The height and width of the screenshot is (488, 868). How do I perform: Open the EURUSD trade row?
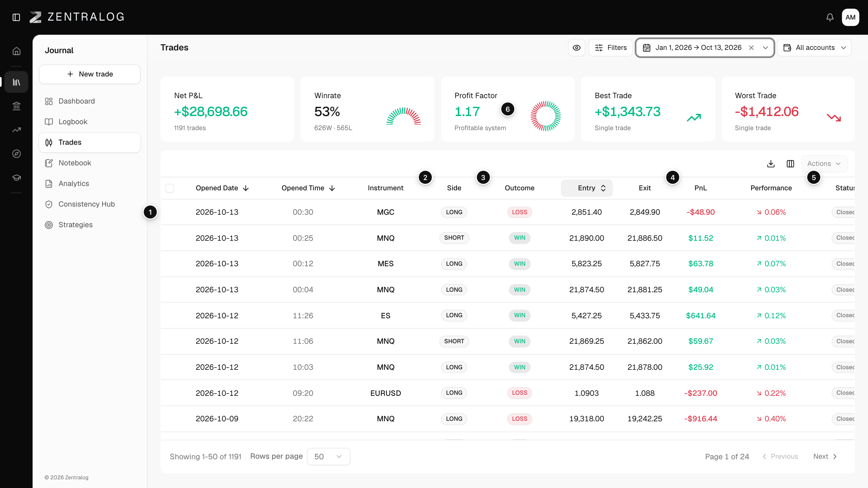508,393
